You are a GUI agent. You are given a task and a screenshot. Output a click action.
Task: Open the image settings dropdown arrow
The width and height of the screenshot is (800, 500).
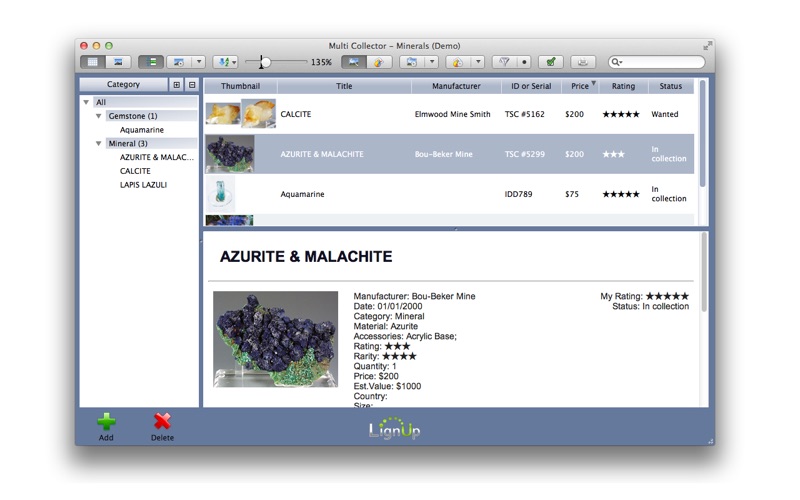click(x=199, y=62)
